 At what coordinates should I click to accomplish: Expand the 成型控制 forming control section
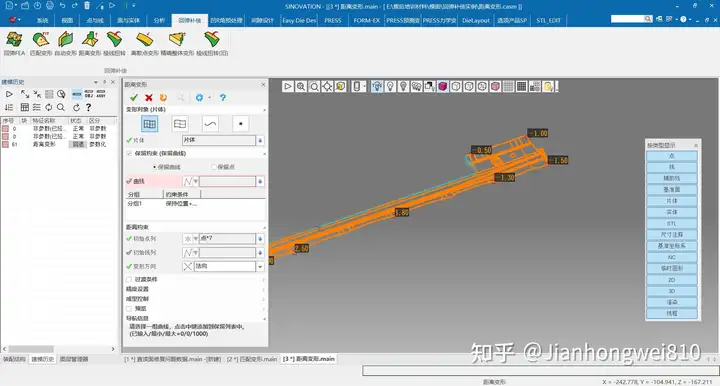click(x=195, y=299)
